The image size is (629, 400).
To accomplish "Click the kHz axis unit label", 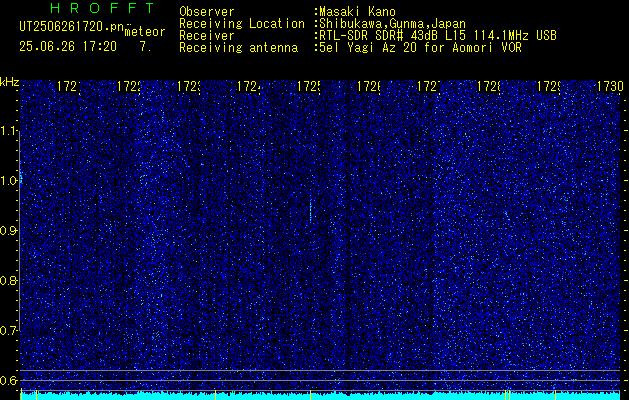I will (9, 83).
